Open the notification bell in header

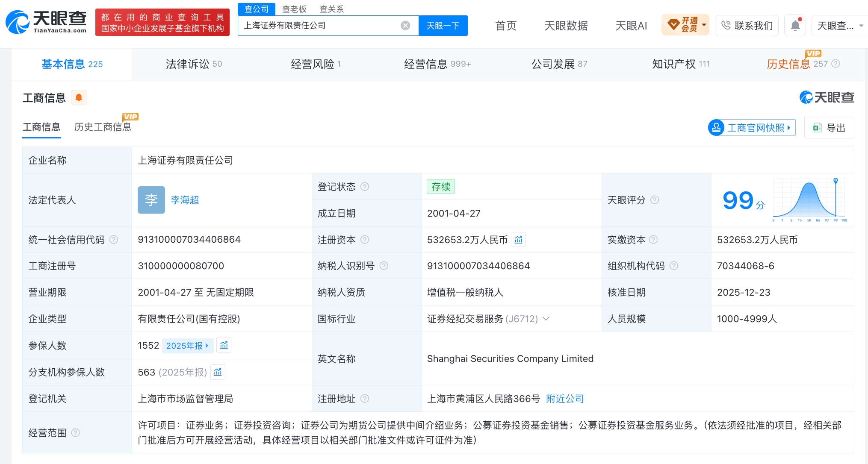tap(795, 26)
